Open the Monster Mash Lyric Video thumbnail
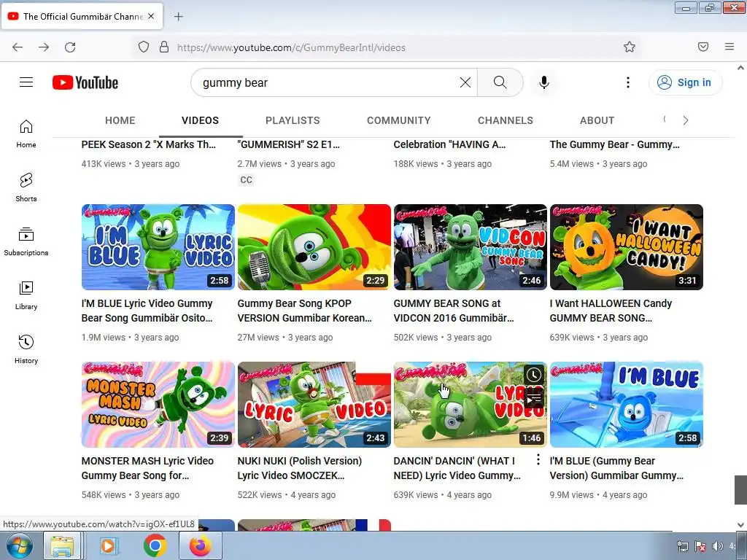The height and width of the screenshot is (560, 747). [x=158, y=405]
